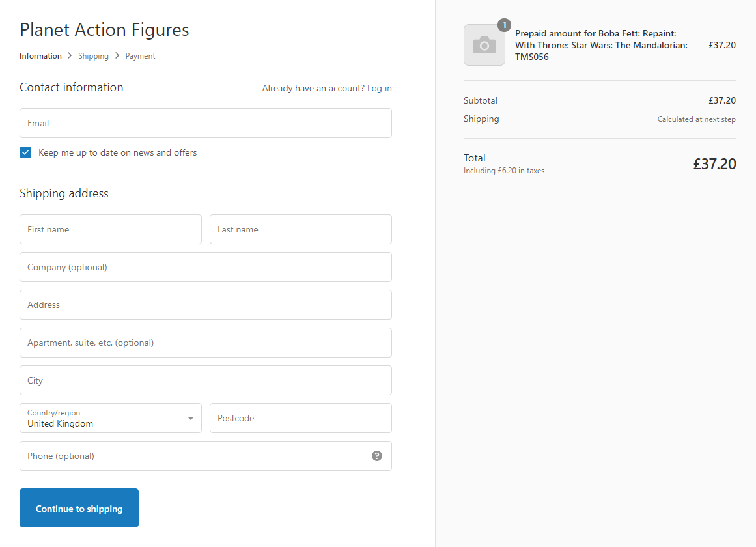Click the Subtotal label

point(480,100)
